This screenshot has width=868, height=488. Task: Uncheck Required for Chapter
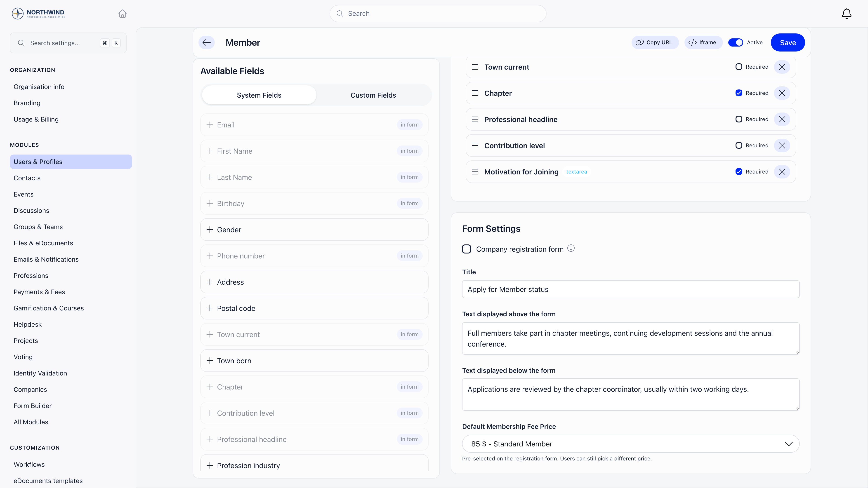(739, 93)
